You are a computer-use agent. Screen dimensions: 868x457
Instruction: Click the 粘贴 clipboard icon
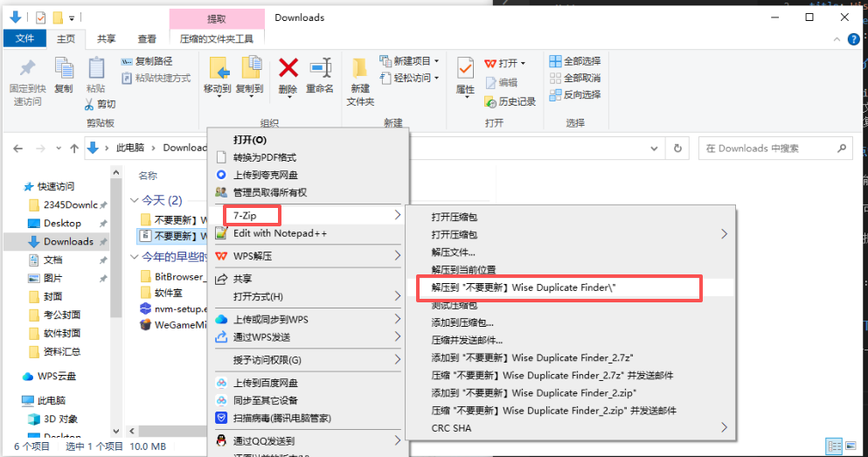click(96, 69)
